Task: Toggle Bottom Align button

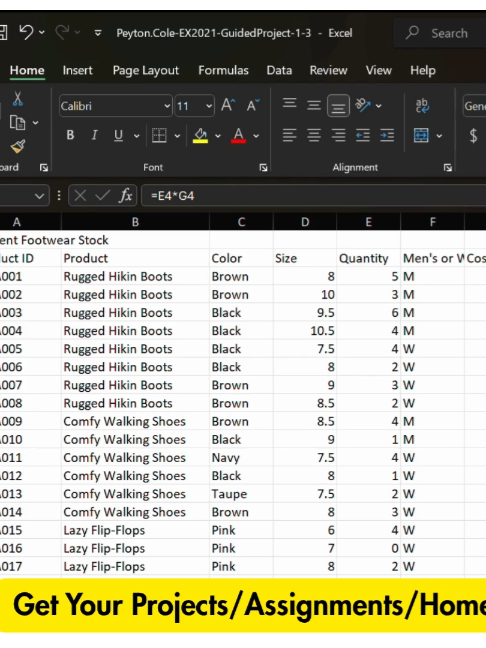Action: 338,106
